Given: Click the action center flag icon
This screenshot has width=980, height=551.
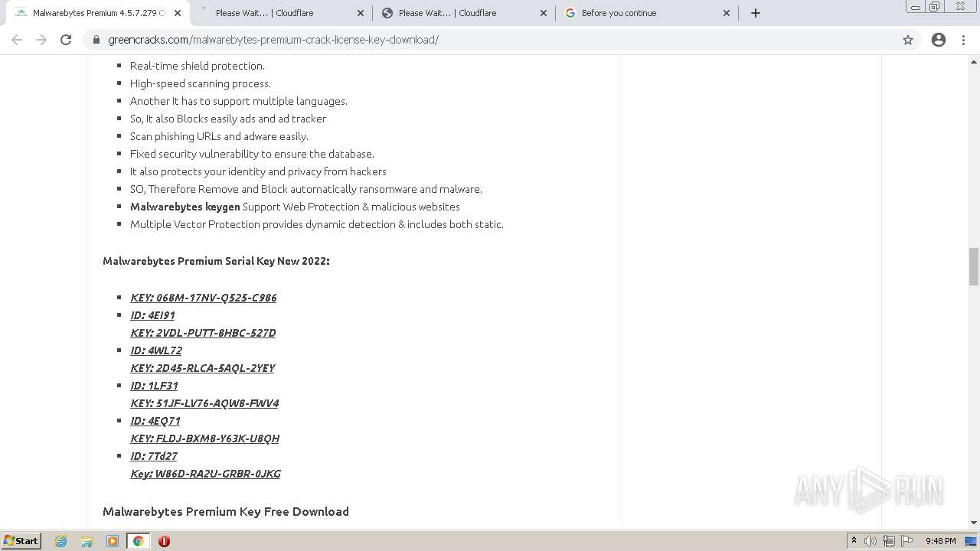Looking at the screenshot, I should 907,541.
